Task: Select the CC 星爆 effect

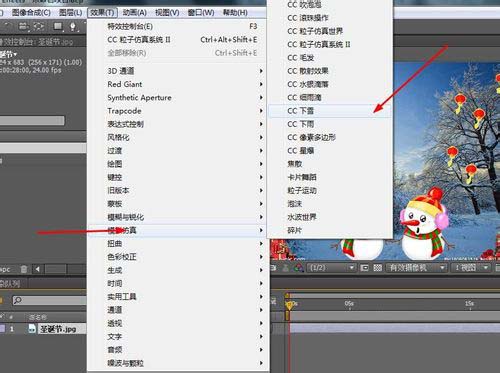Action: tap(329, 151)
